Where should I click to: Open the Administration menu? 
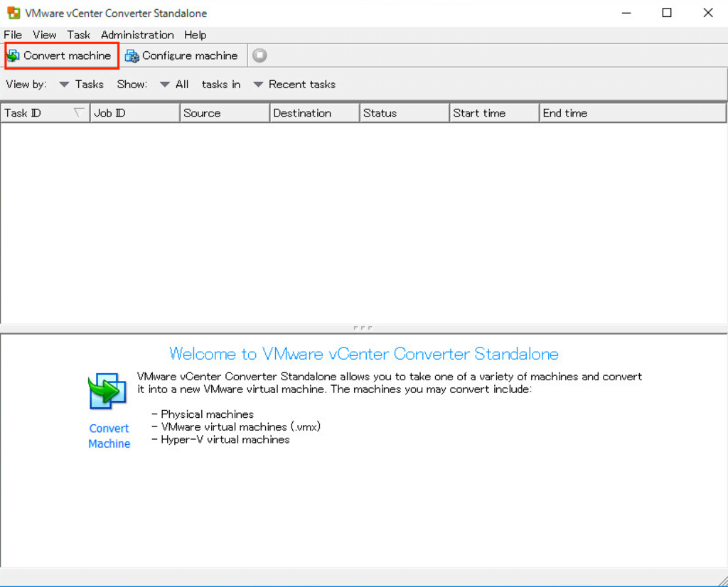137,35
